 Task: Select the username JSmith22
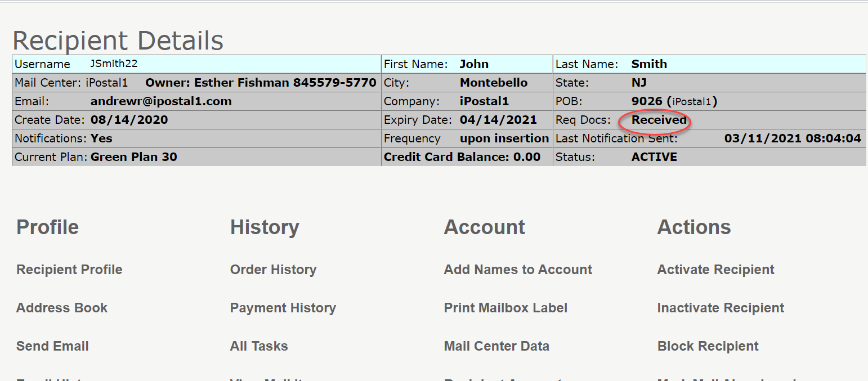pyautogui.click(x=114, y=64)
